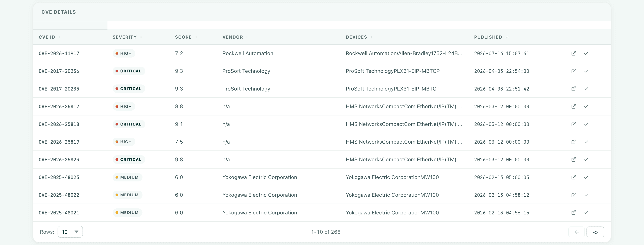Open external link for CVE-2026-11917

574,53
